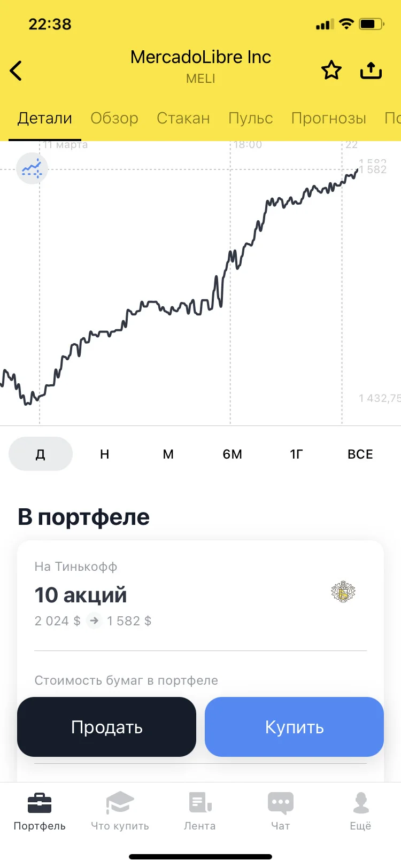Open the Прогнозы tab

329,118
